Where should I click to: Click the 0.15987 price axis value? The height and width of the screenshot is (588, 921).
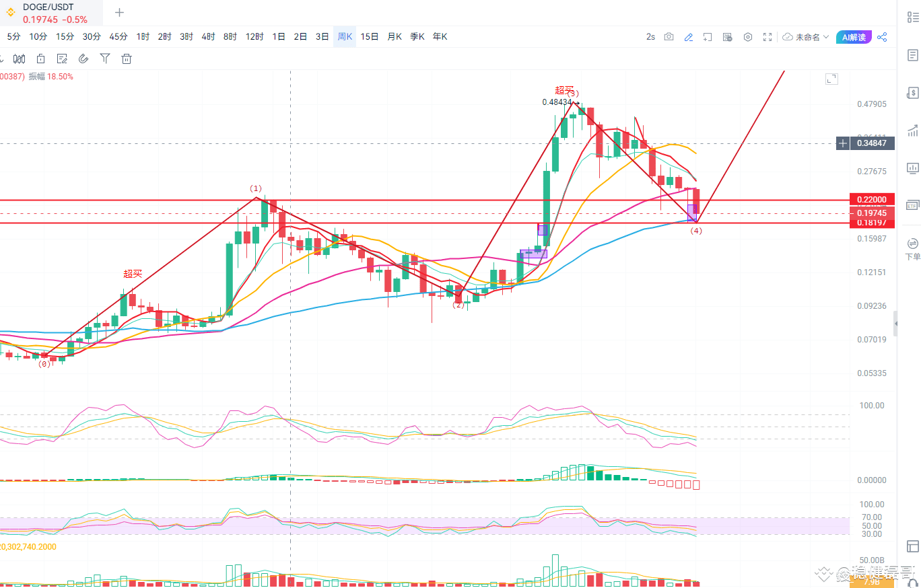871,239
